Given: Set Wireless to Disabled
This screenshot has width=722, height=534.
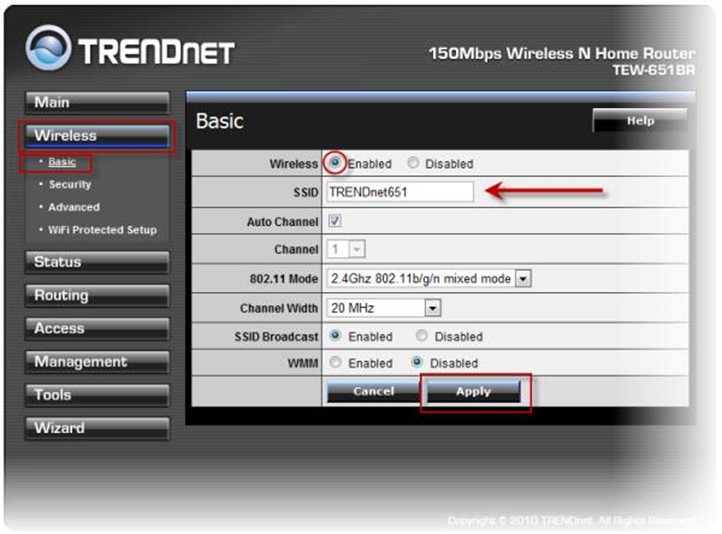Looking at the screenshot, I should pyautogui.click(x=413, y=163).
